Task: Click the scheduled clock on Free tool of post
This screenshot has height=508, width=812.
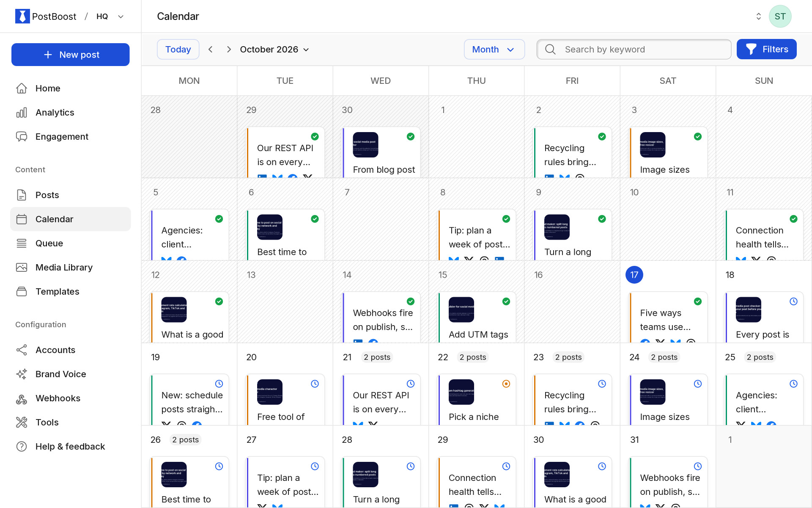Action: (x=315, y=384)
